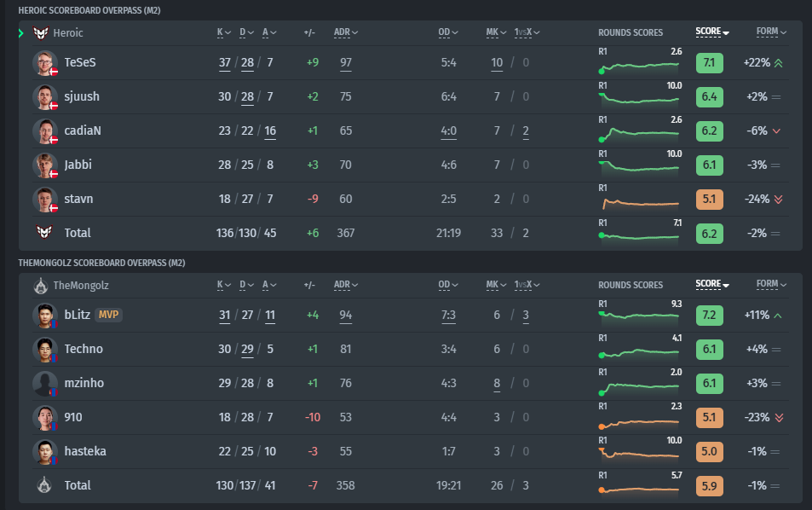Click stavn 5.1 orange score badge
The width and height of the screenshot is (812, 510).
click(x=710, y=200)
